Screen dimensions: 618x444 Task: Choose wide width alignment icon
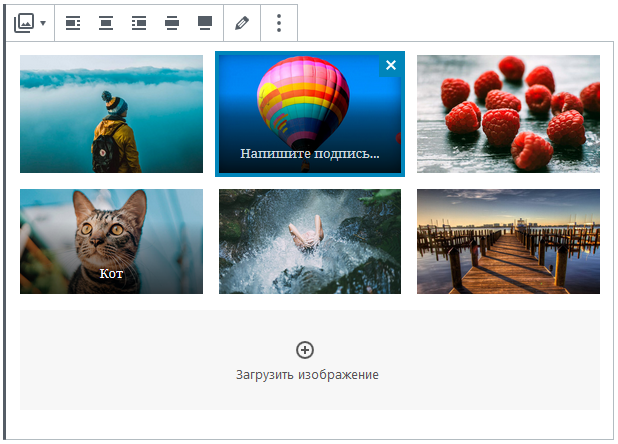pos(172,23)
